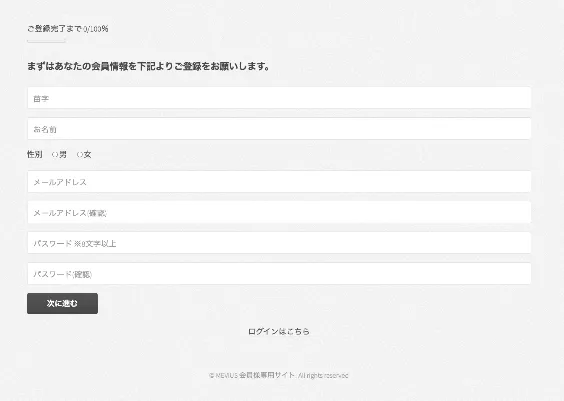Select the 男 gender radio button
Image resolution: width=564 pixels, height=401 pixels.
click(x=55, y=155)
